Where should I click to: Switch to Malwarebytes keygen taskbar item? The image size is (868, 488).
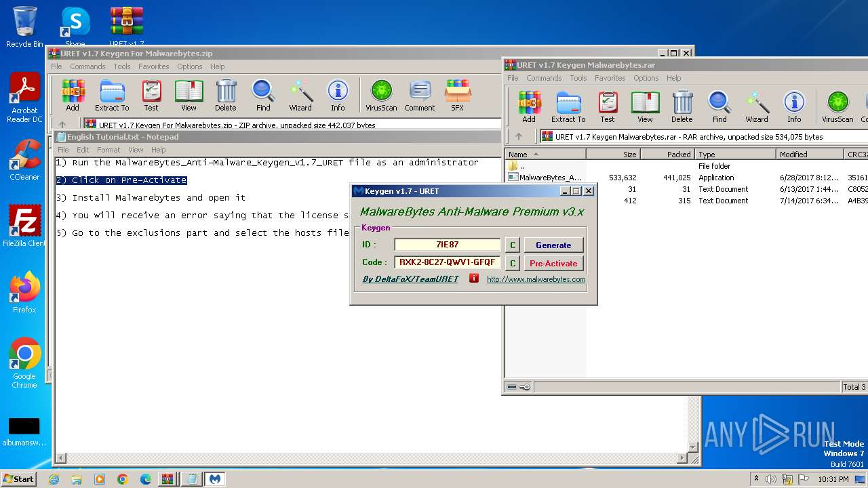pyautogui.click(x=214, y=479)
